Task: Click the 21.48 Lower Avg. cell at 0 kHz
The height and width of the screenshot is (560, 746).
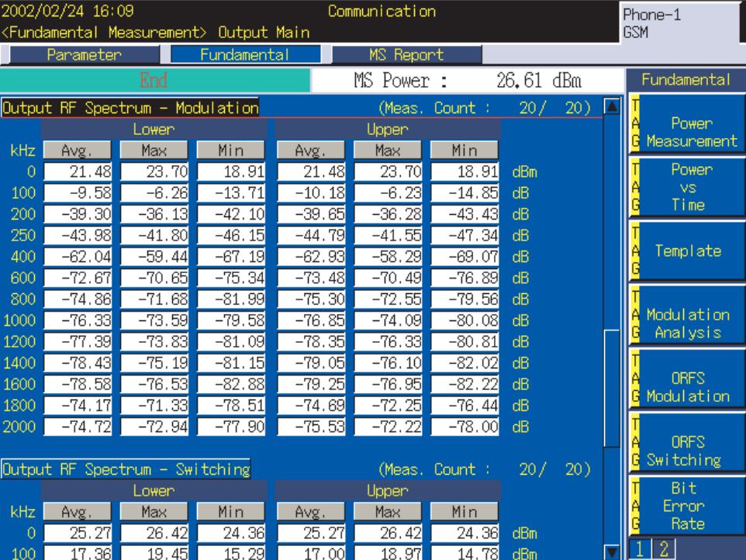Action: click(x=78, y=171)
